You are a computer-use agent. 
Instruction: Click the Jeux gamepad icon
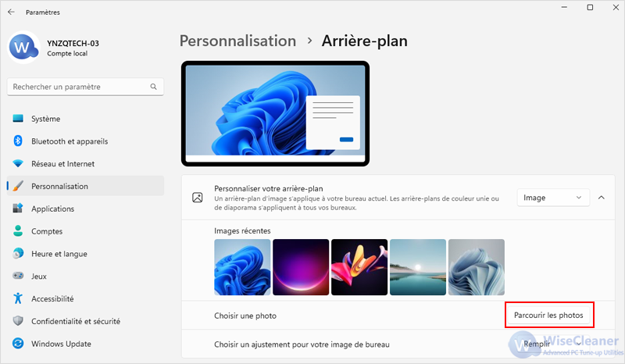click(x=18, y=276)
